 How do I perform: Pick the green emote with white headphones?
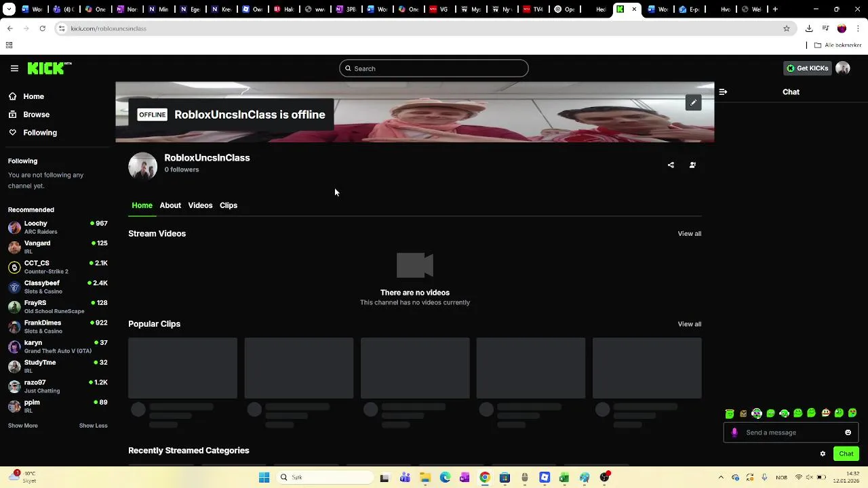coord(757,413)
